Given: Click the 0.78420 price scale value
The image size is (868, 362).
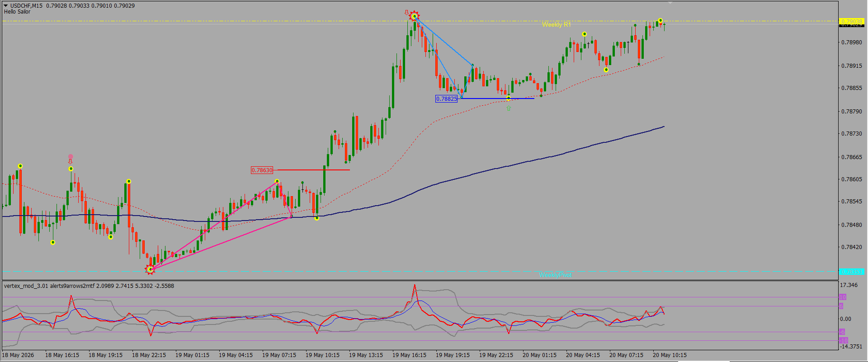Looking at the screenshot, I should pos(851,247).
